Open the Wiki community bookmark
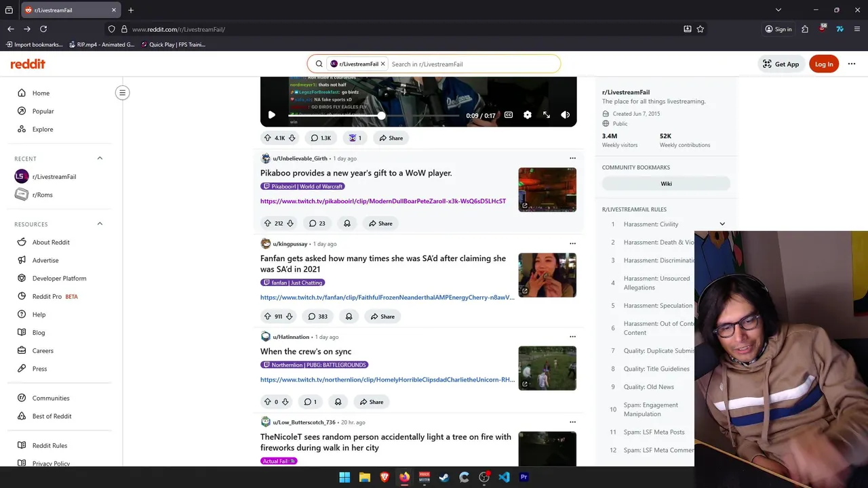This screenshot has width=868, height=488. pos(666,184)
